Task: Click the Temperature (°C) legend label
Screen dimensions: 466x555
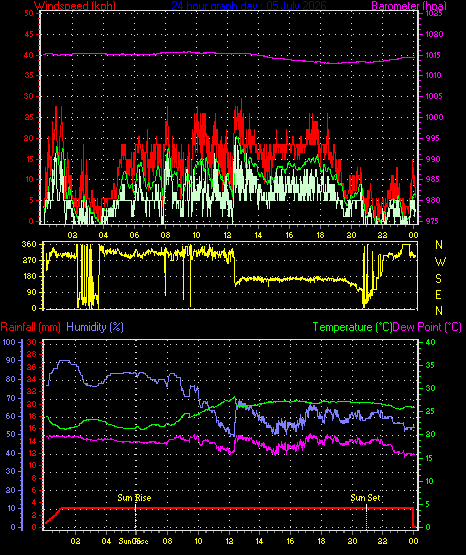Action: tap(352, 327)
